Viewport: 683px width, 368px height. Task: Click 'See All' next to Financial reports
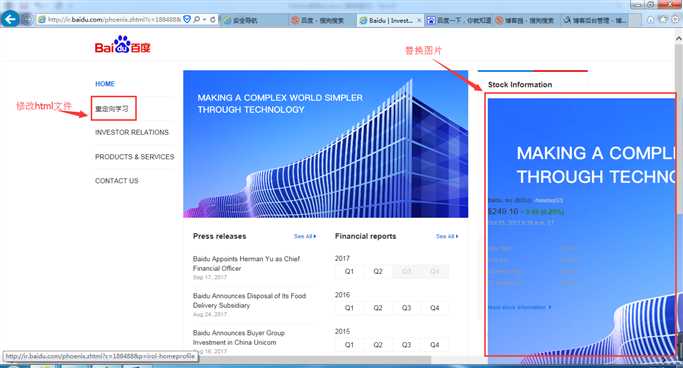click(x=447, y=236)
